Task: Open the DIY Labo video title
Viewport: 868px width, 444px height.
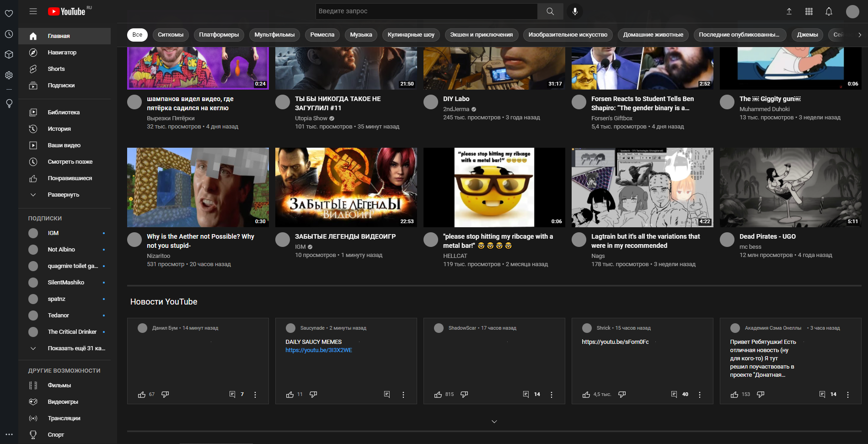Action: (x=456, y=99)
